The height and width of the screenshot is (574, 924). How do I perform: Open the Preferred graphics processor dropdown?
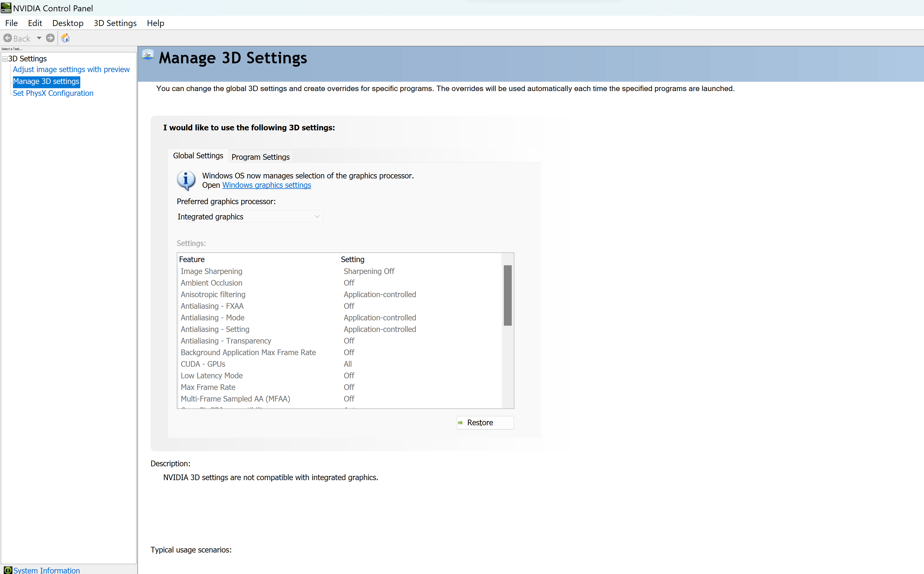[x=250, y=216]
